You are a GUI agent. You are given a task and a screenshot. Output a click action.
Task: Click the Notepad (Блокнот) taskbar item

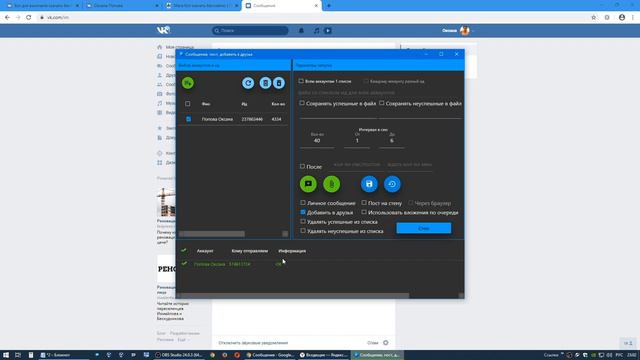[64, 355]
